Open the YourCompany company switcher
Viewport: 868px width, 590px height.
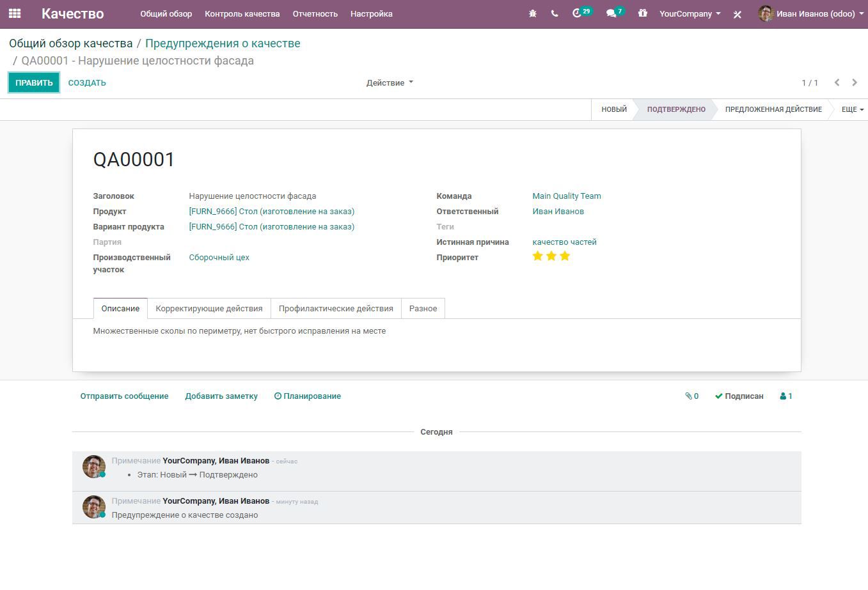coord(690,13)
